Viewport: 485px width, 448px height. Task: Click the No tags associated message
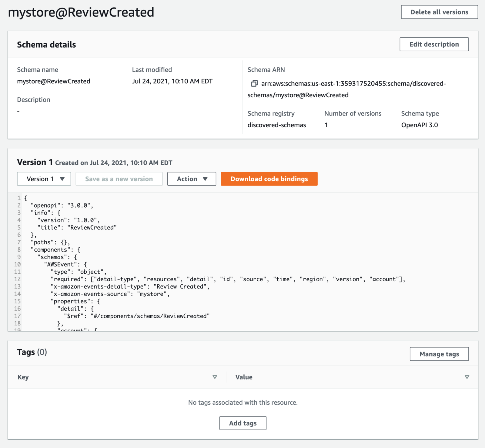[243, 403]
